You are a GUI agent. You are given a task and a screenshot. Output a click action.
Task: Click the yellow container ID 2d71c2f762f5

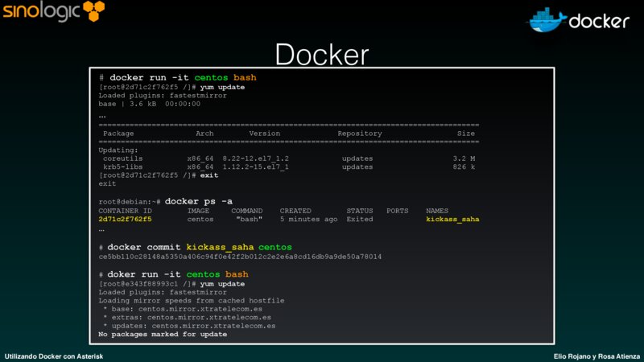(x=124, y=218)
